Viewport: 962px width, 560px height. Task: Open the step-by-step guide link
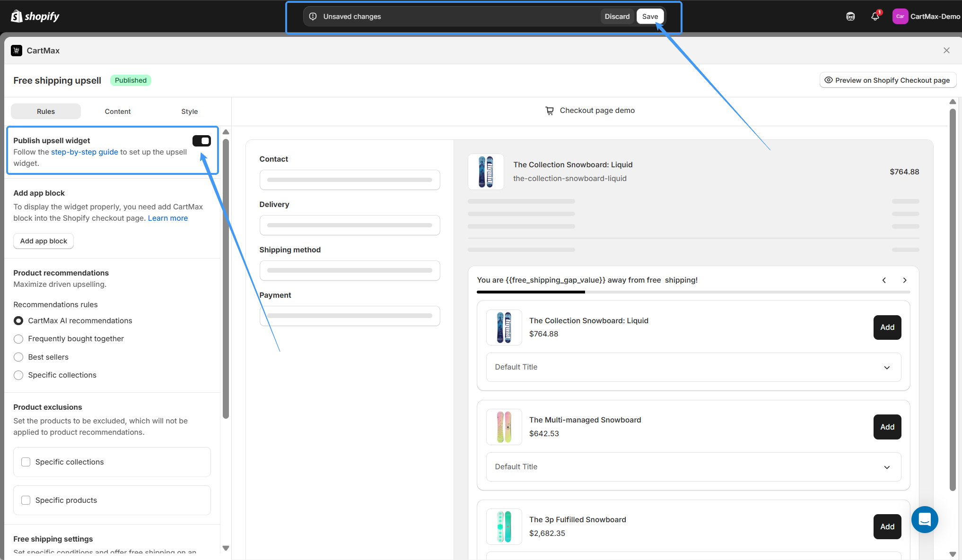tap(85, 152)
